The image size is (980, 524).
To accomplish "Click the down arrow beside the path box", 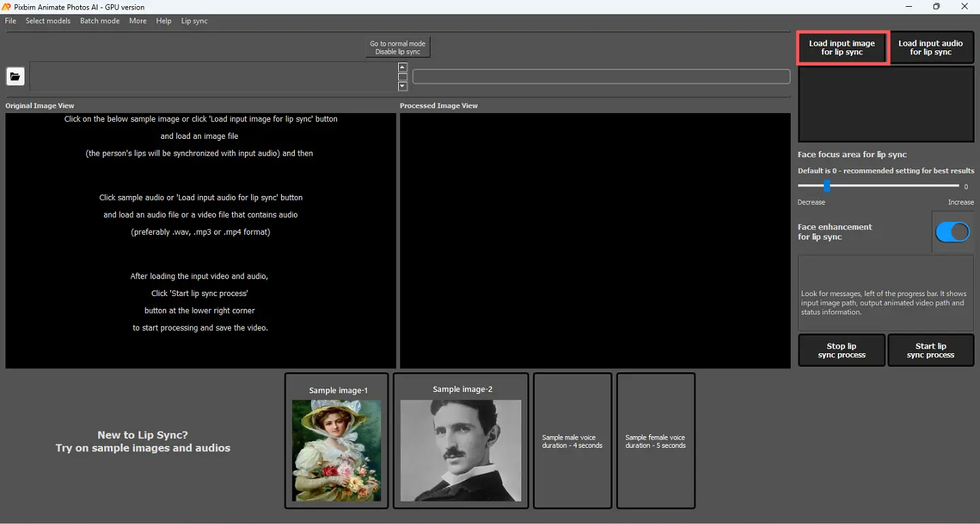I will coord(403,86).
